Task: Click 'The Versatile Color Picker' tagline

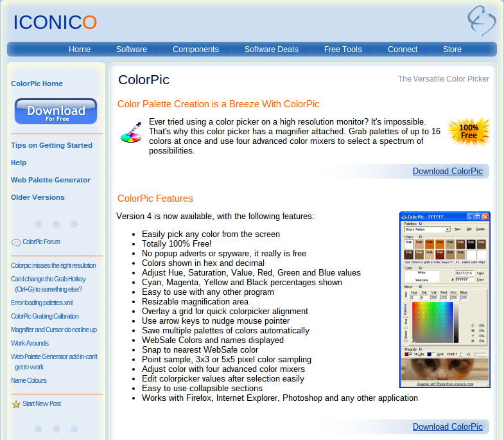Action: point(443,79)
